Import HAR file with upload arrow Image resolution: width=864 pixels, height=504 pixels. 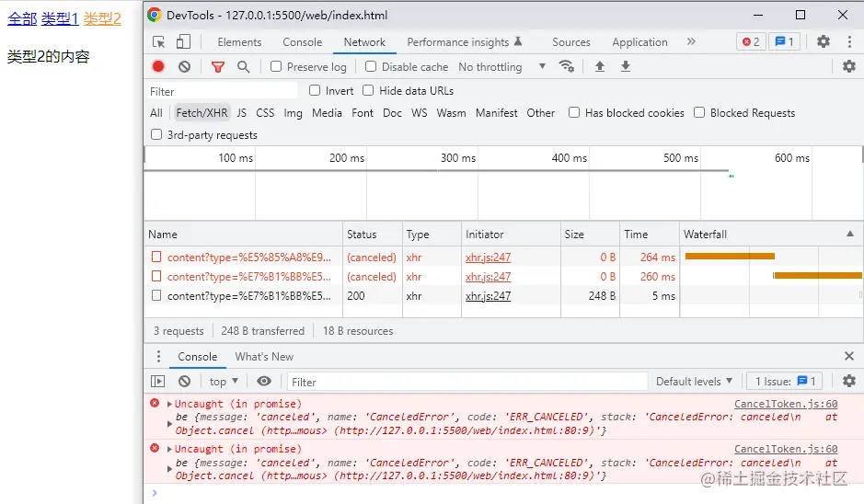pyautogui.click(x=600, y=66)
